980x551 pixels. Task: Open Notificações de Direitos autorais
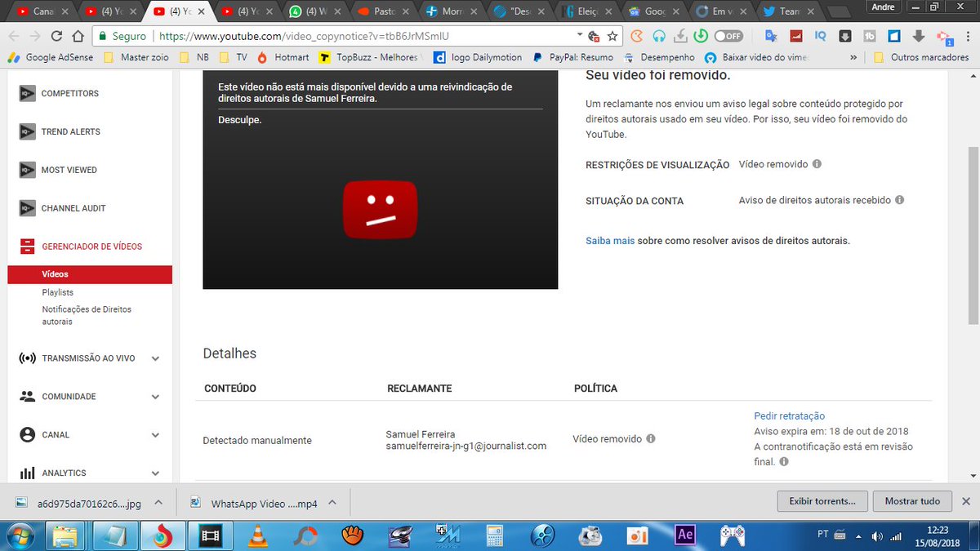pyautogui.click(x=87, y=315)
